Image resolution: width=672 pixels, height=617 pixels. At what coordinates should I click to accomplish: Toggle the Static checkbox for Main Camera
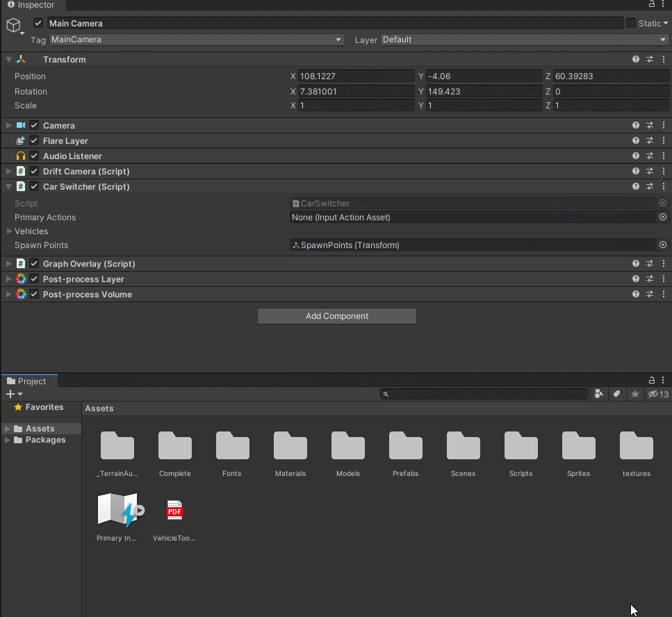[631, 24]
